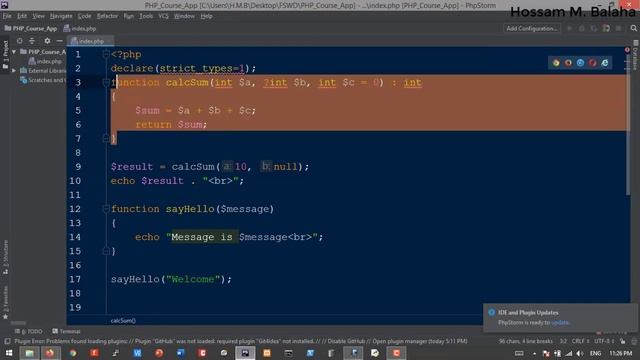Open in Safari browser icon in editor
640x360 pixels.
580,63
